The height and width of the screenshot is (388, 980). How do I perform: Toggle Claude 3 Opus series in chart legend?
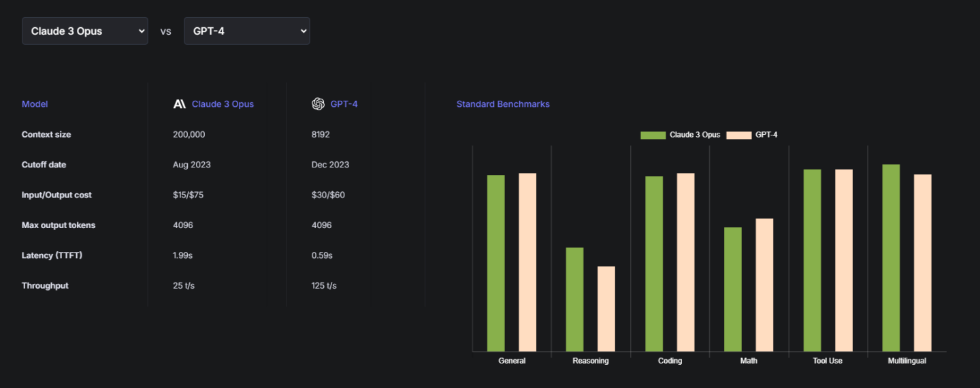[x=681, y=135]
